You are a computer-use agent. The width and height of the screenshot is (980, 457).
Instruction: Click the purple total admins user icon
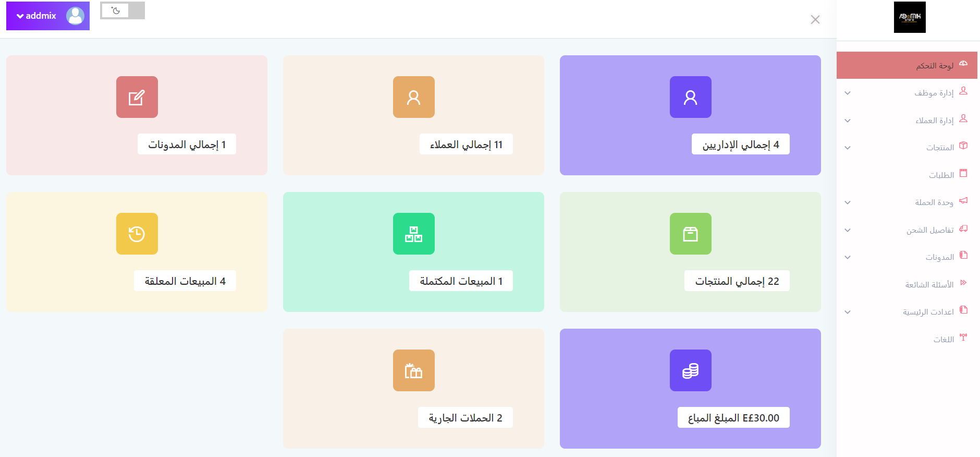[x=690, y=97]
